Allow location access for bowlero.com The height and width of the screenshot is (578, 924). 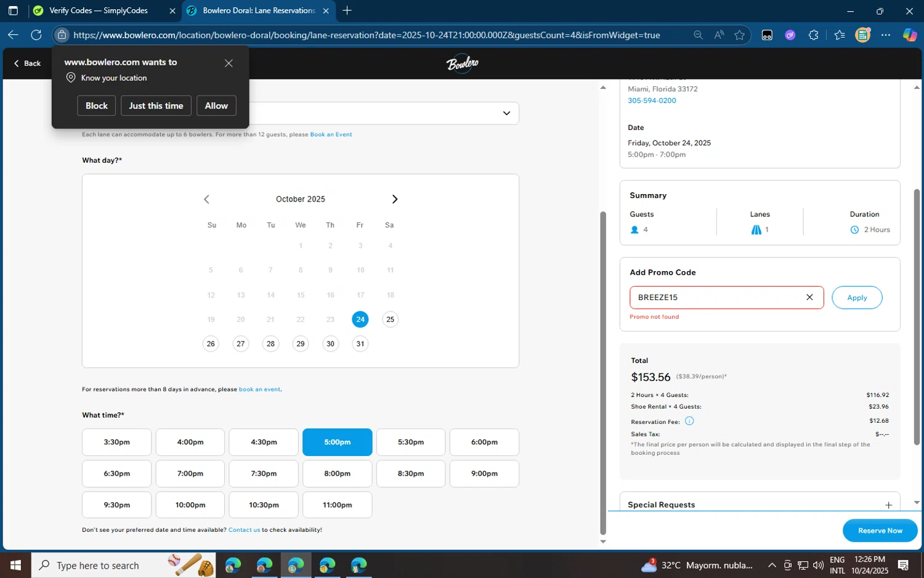click(216, 105)
